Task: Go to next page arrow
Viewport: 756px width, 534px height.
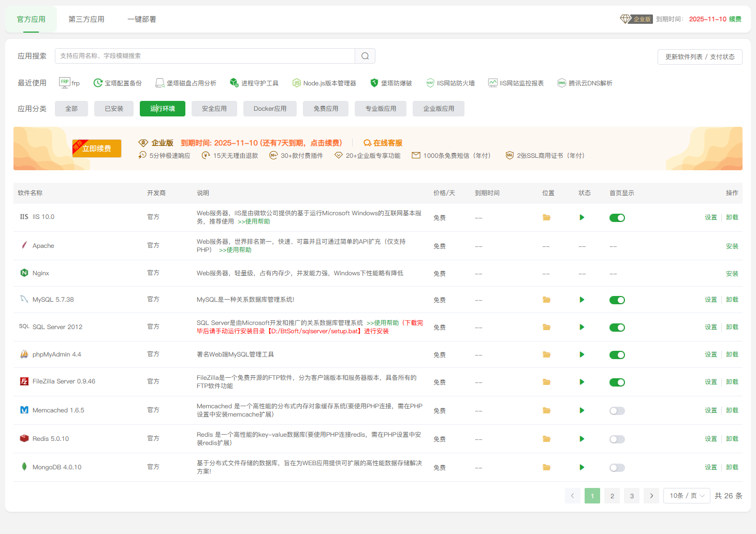Action: click(x=651, y=496)
